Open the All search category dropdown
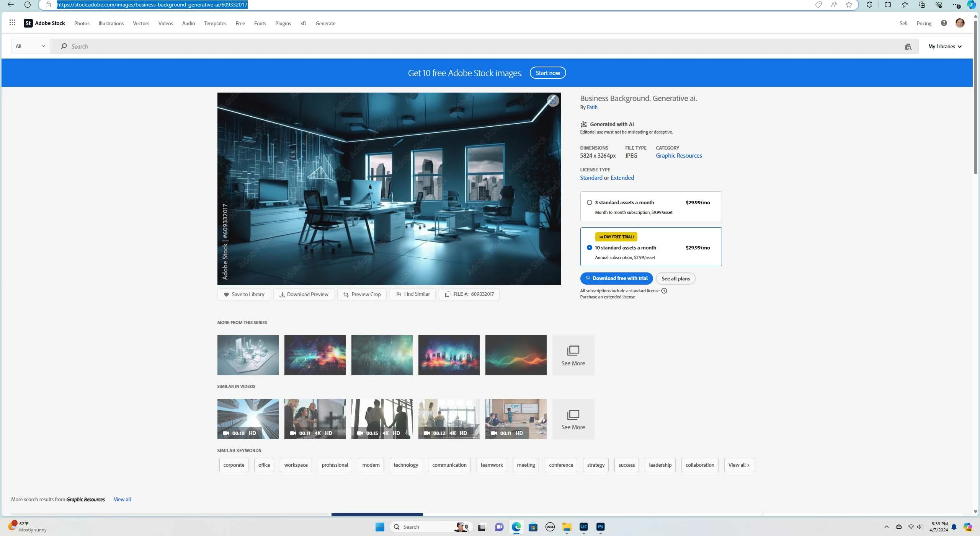The height and width of the screenshot is (536, 980). (31, 46)
